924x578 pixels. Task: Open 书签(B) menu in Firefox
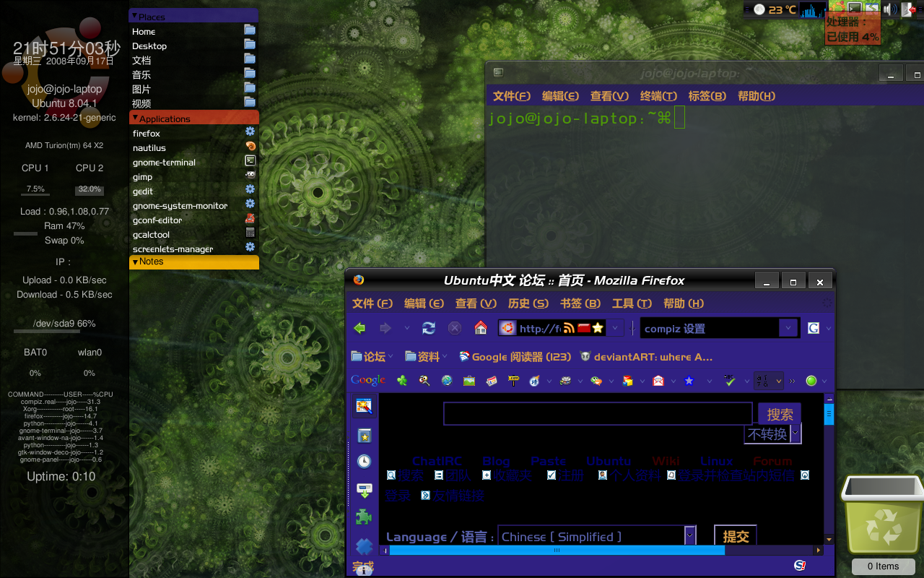[580, 303]
